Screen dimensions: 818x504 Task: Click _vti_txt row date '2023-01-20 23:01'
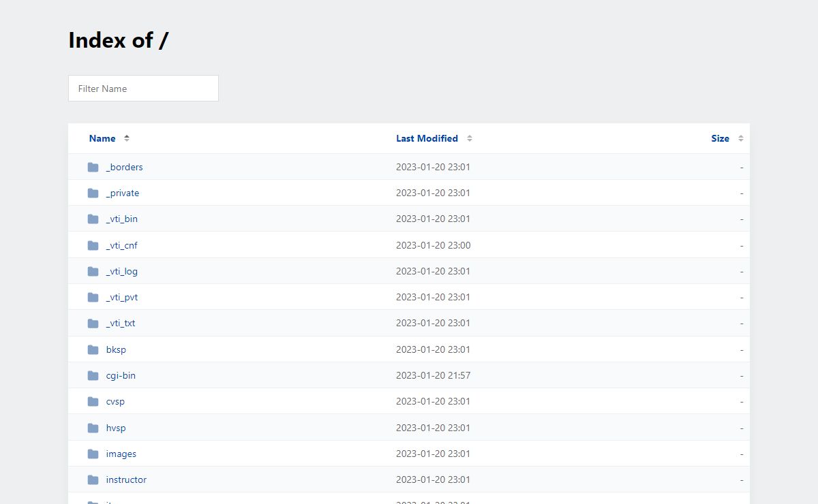[434, 324]
